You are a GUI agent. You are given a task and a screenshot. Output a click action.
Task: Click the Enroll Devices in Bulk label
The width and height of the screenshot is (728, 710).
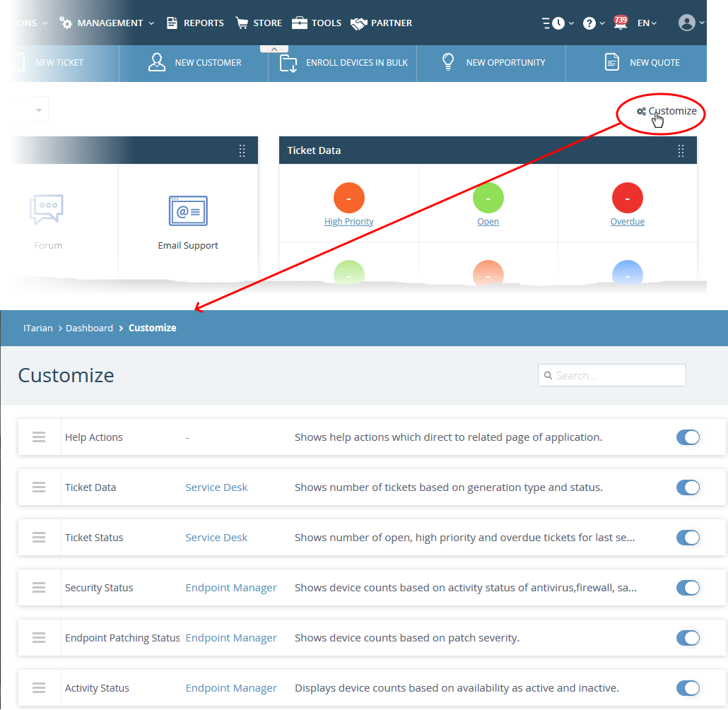pos(356,63)
